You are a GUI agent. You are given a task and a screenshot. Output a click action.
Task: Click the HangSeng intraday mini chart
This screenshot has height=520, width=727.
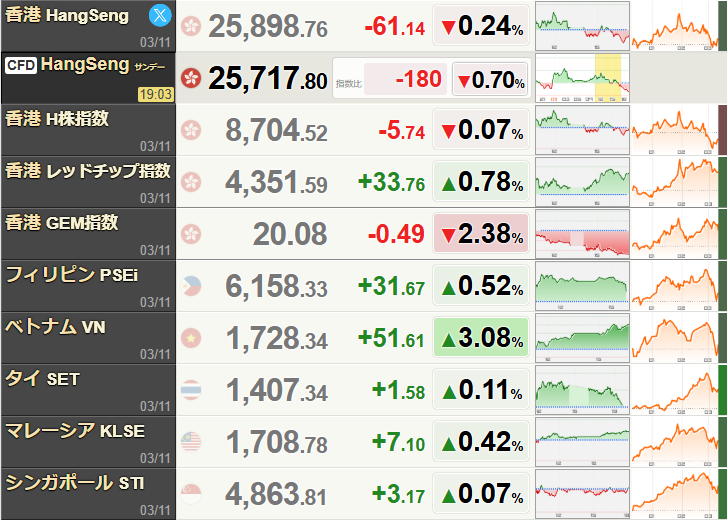coord(582,26)
